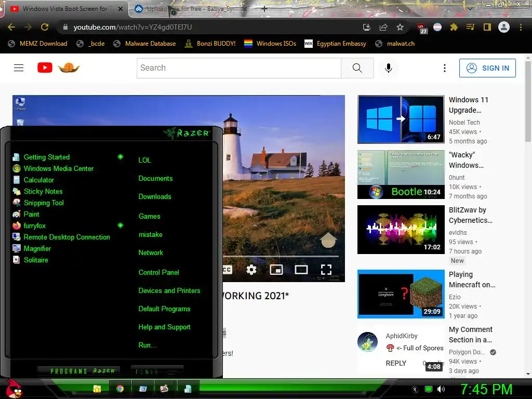The width and height of the screenshot is (532, 399).
Task: Click the video progress bar
Action: [x=281, y=256]
